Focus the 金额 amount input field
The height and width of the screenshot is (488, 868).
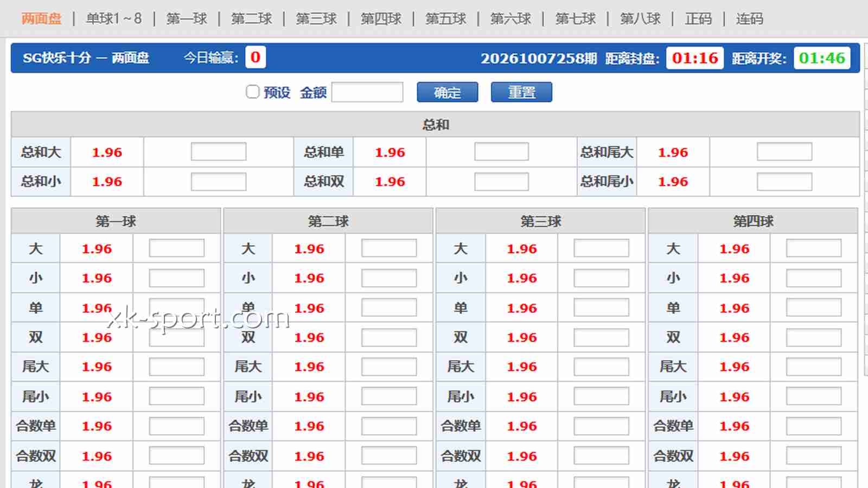point(367,92)
